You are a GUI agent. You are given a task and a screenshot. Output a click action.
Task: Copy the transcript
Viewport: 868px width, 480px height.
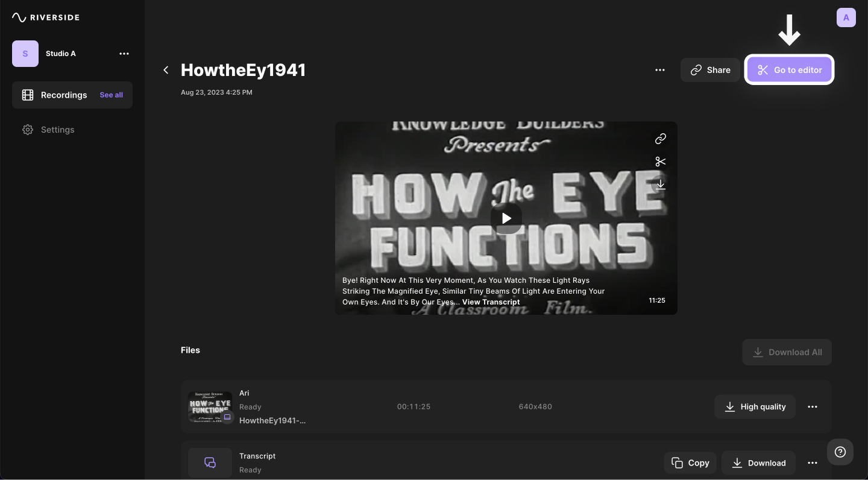pos(690,463)
